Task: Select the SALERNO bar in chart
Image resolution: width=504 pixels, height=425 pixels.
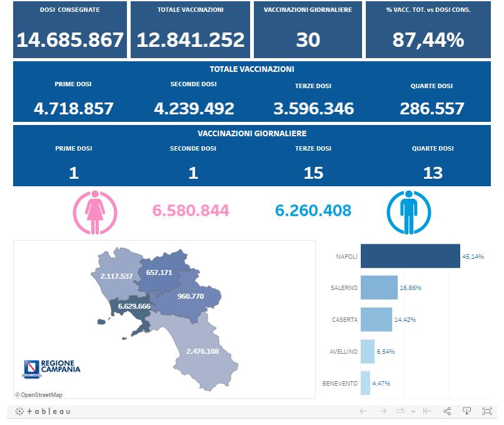Action: [379, 287]
